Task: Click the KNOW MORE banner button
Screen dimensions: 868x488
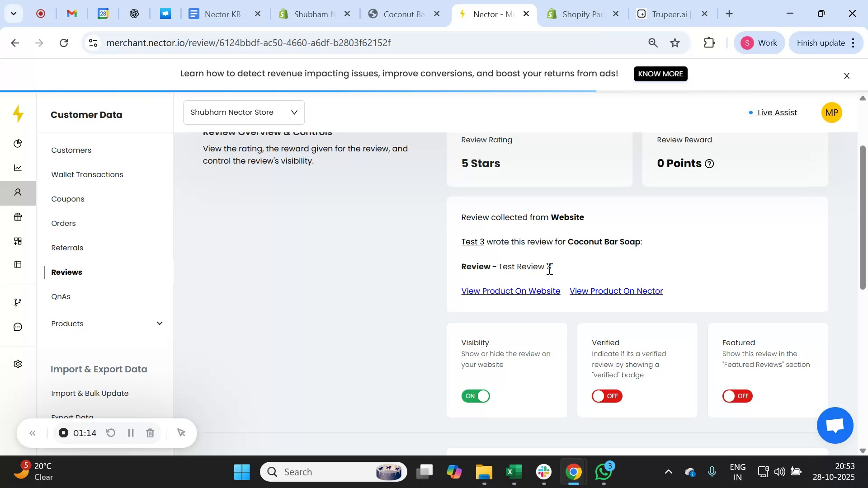Action: [x=660, y=74]
